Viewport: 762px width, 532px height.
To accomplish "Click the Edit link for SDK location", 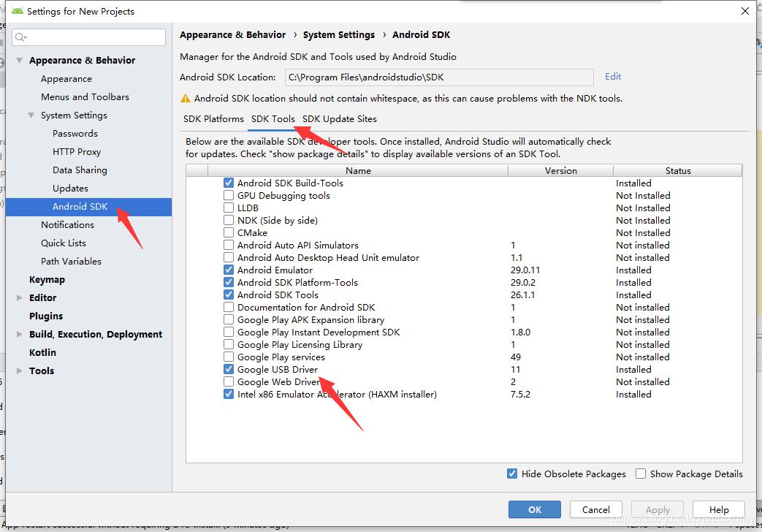I will click(613, 76).
